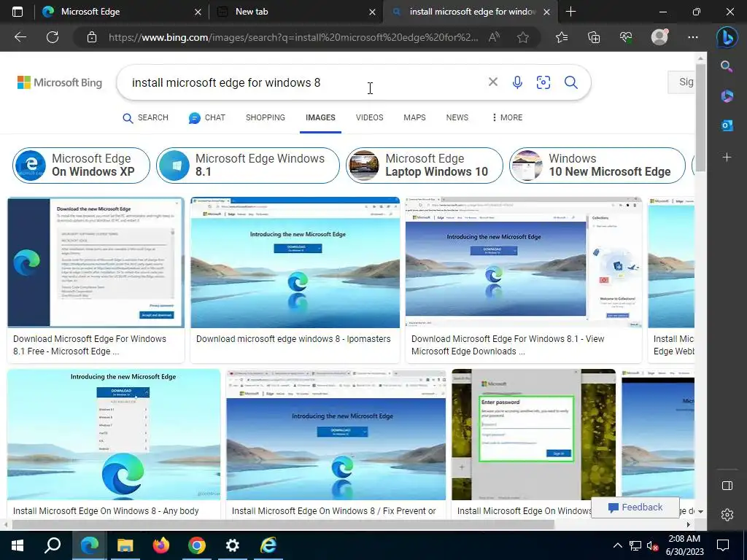Screen dimensions: 747x560
Task: Click the vertical page scrollbar thumb
Action: tap(700, 117)
